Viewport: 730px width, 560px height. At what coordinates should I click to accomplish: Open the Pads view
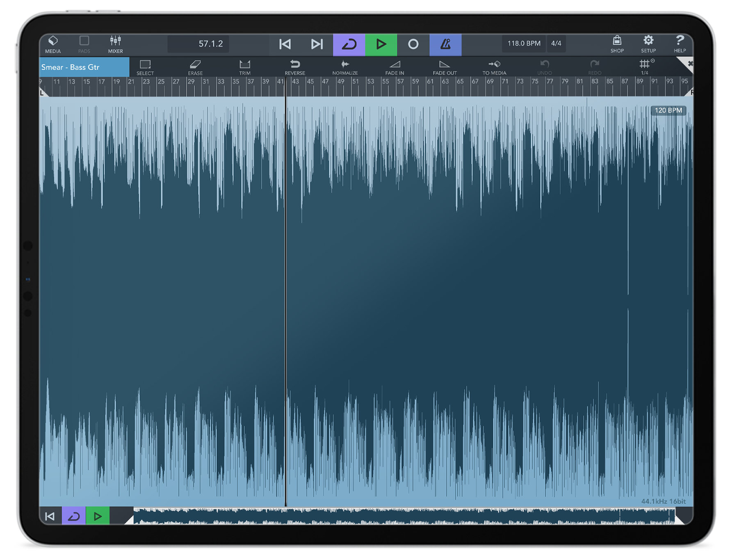point(84,43)
